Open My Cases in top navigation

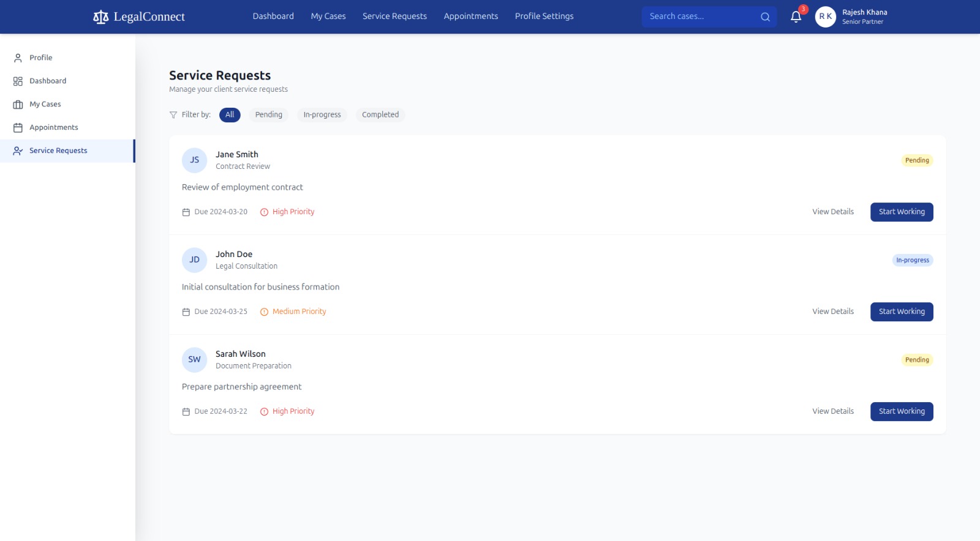(x=328, y=17)
